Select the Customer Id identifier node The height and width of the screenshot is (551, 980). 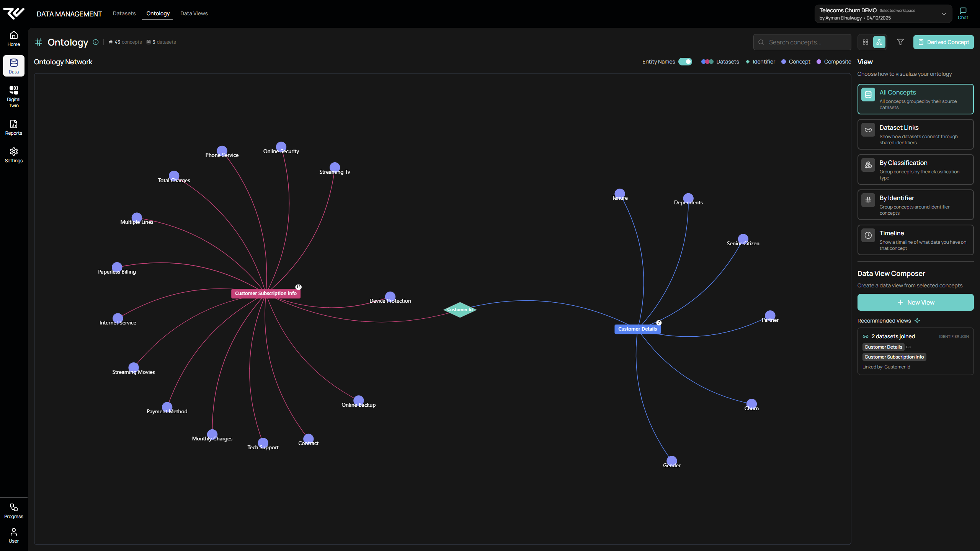[460, 310]
